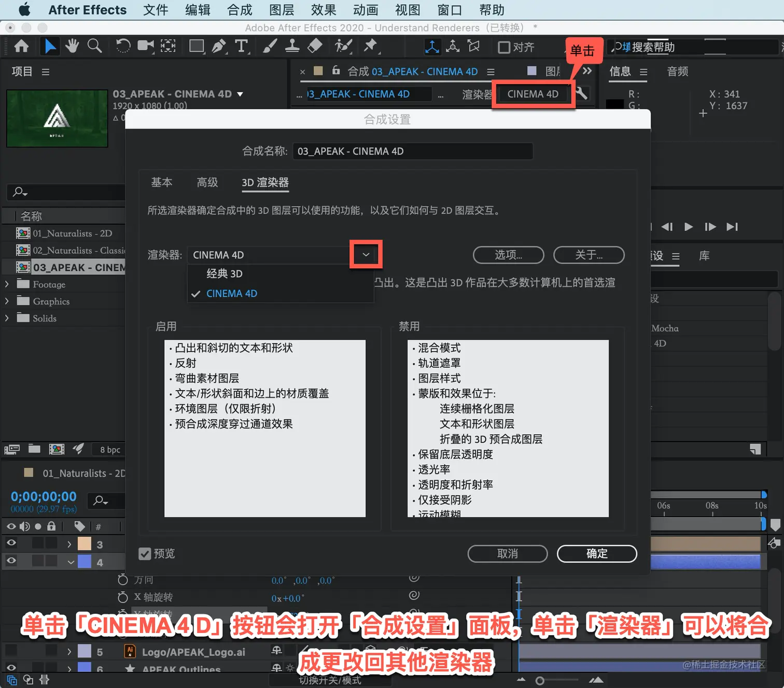Open the 渲染器 dropdown arrow
This screenshot has height=688, width=784.
[x=366, y=254]
